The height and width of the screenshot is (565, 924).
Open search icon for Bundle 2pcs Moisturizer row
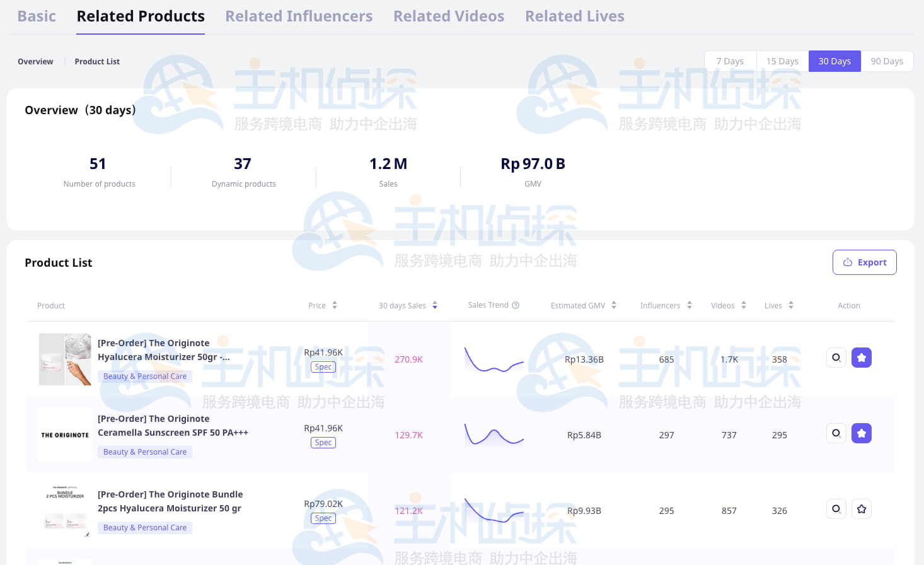(836, 509)
